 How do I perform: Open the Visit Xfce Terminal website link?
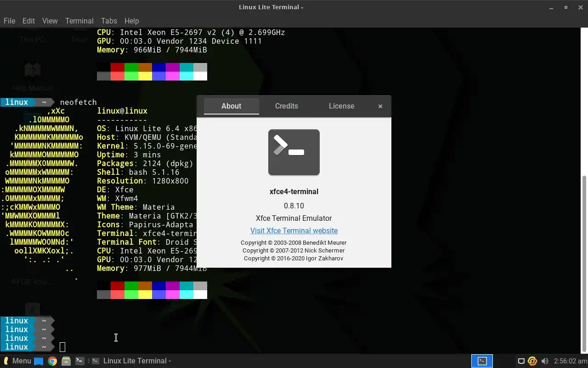point(294,230)
